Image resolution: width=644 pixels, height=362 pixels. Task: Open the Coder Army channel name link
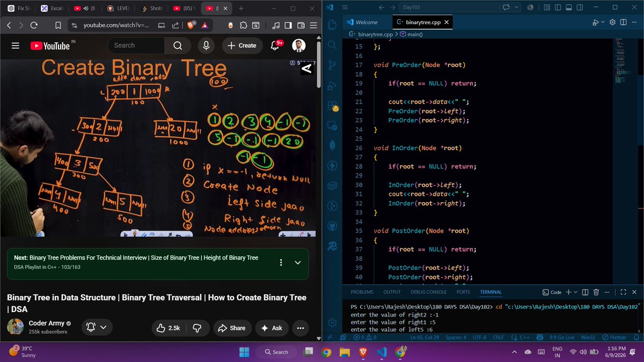46,323
